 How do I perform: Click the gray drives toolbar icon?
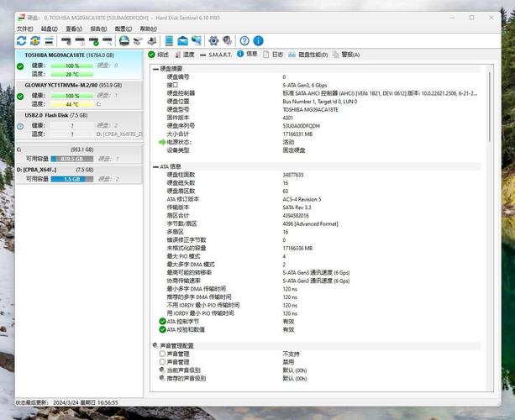coord(138,41)
